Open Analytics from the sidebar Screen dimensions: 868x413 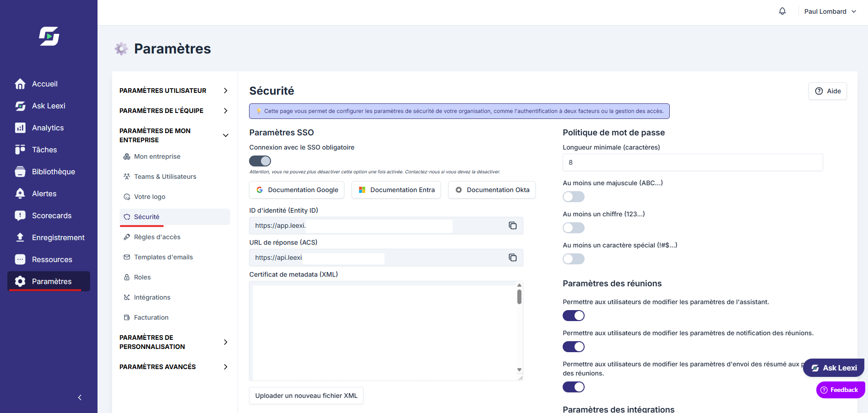pyautogui.click(x=49, y=128)
